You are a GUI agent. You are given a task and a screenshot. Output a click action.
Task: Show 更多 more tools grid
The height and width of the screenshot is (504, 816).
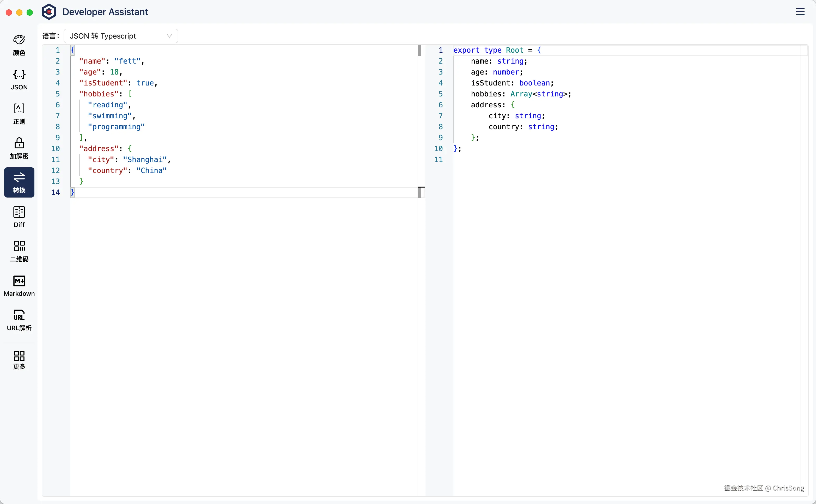click(x=19, y=360)
